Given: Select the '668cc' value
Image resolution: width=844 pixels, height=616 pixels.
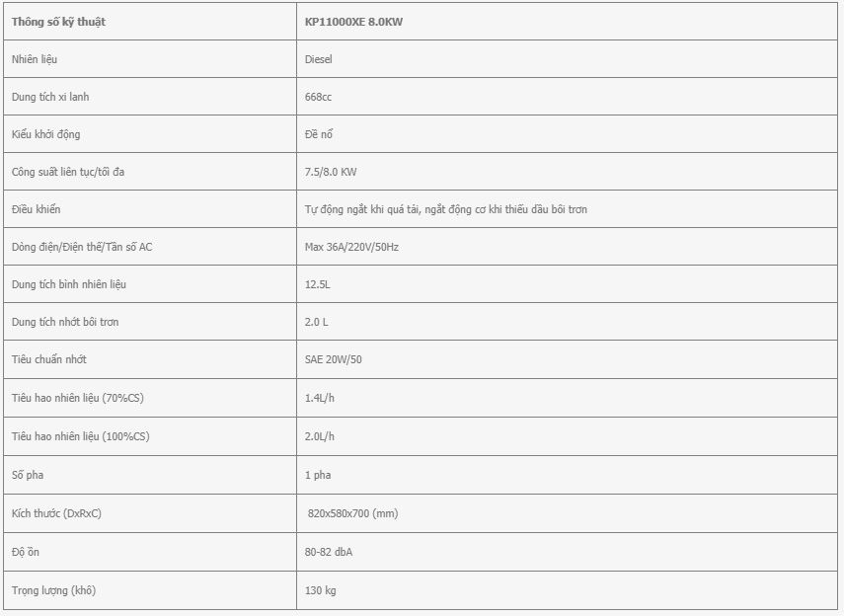Looking at the screenshot, I should tap(318, 97).
